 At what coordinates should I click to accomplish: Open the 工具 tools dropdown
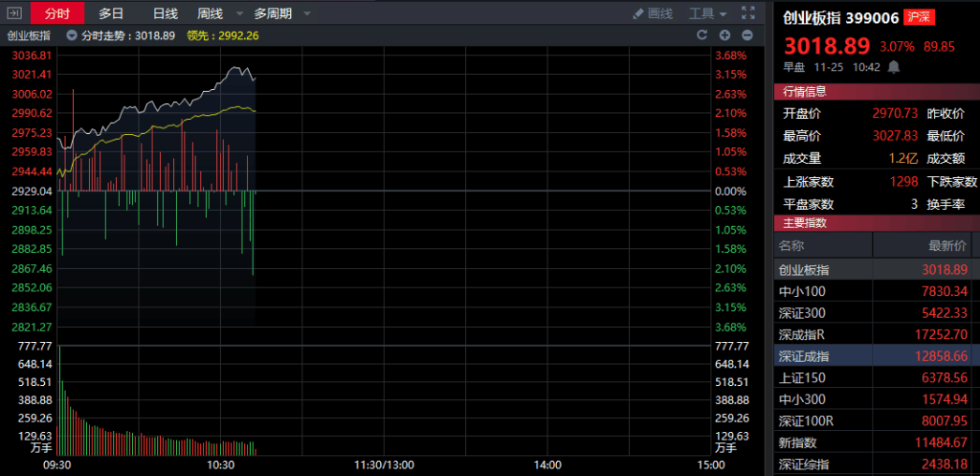click(x=708, y=13)
